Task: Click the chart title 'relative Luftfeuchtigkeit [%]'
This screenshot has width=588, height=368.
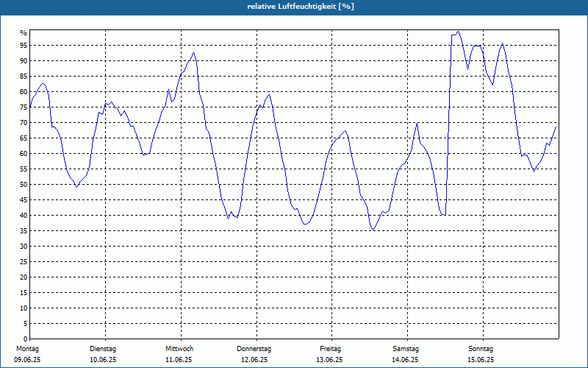Action: (301, 7)
